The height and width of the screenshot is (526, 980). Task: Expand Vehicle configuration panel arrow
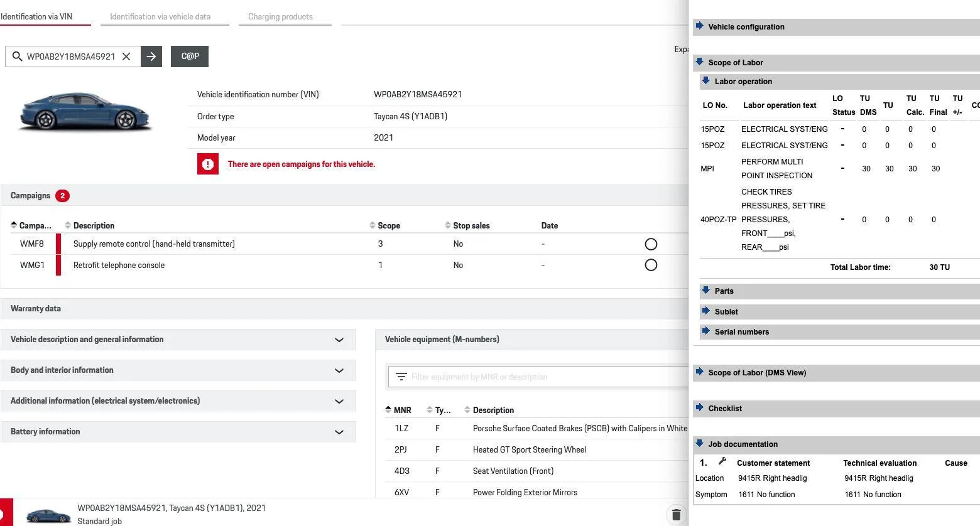[700, 26]
